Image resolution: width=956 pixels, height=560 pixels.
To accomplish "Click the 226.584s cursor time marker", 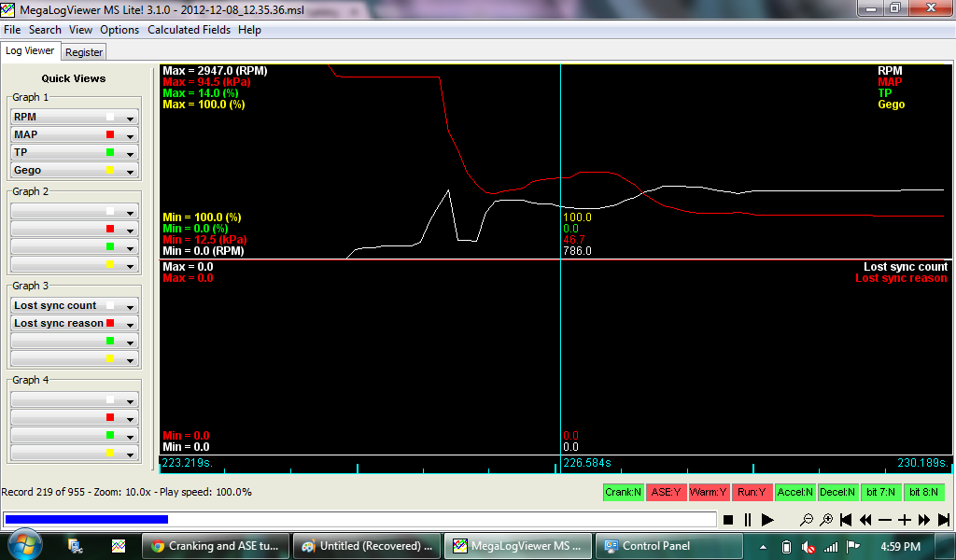I will point(586,463).
